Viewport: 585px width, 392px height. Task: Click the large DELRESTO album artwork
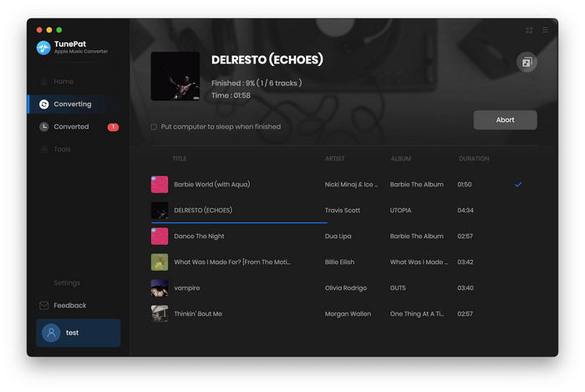[x=175, y=76]
